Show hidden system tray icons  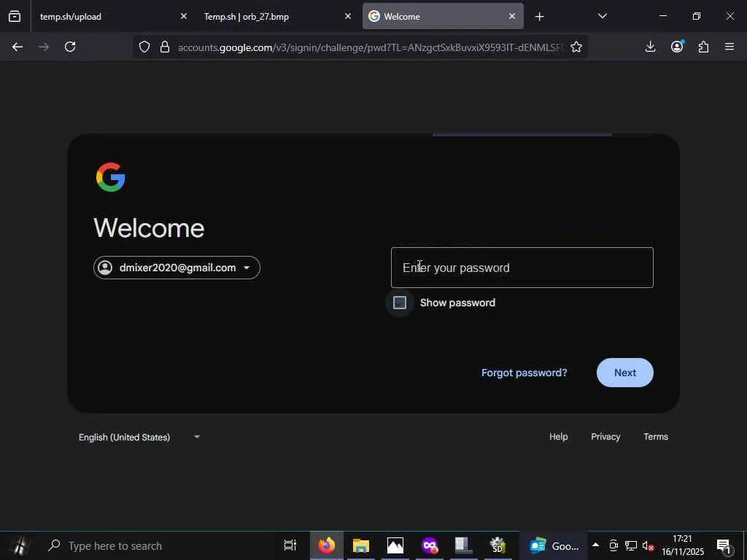(x=595, y=545)
